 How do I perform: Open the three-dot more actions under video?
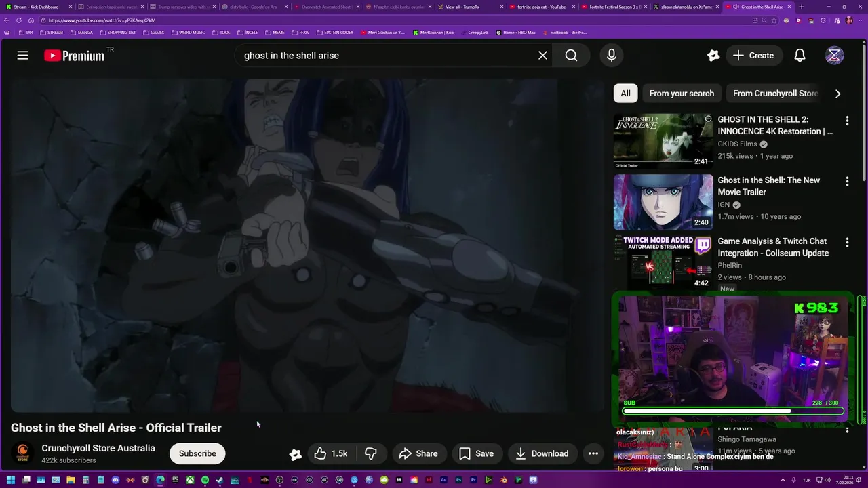pyautogui.click(x=593, y=453)
